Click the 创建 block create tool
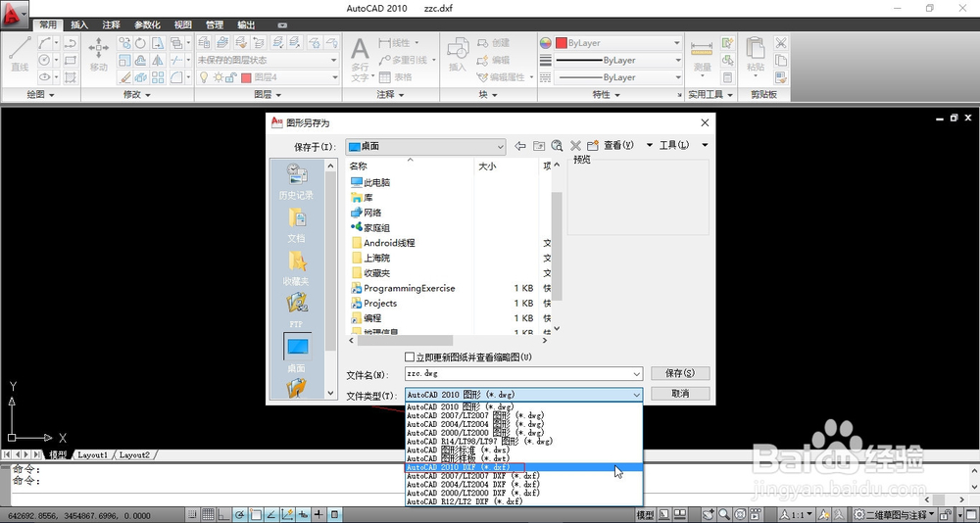The width and height of the screenshot is (980, 523). pyautogui.click(x=493, y=43)
